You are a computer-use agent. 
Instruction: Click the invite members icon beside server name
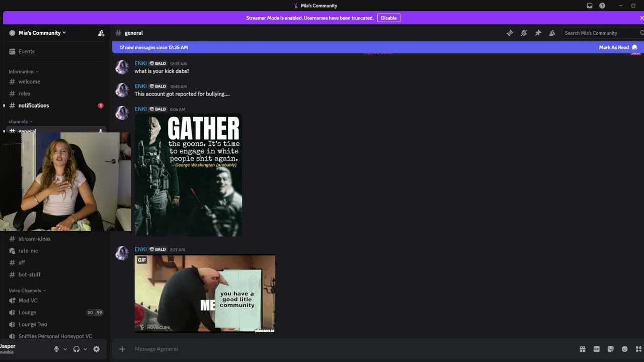click(x=101, y=33)
